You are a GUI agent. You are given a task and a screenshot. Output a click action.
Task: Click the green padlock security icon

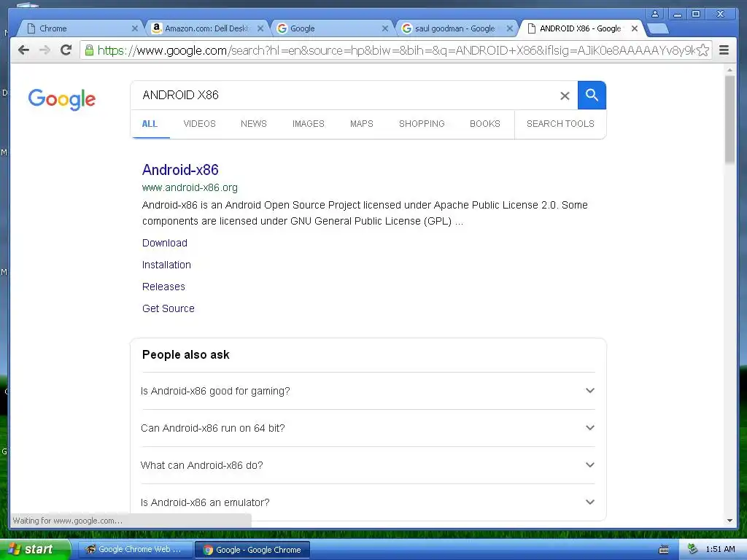tap(89, 50)
